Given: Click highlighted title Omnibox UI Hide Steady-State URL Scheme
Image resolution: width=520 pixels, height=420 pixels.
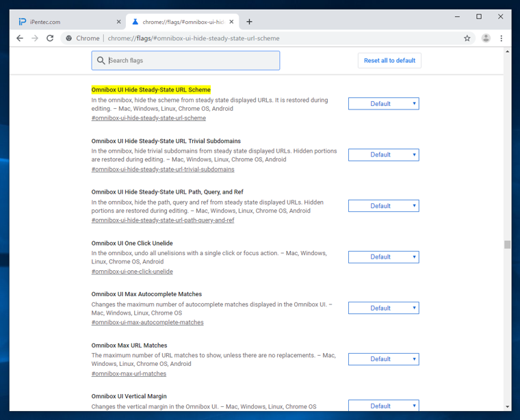Looking at the screenshot, I should click(151, 90).
